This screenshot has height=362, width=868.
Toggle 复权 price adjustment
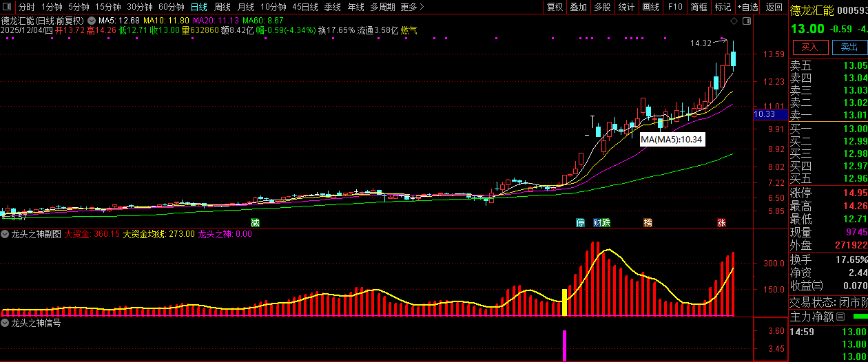click(x=555, y=7)
